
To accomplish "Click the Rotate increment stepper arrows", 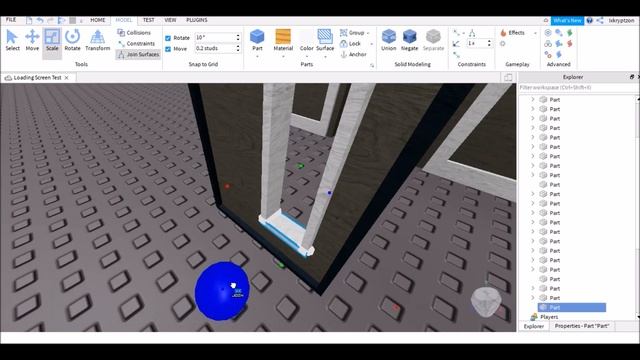I will 238,37.
